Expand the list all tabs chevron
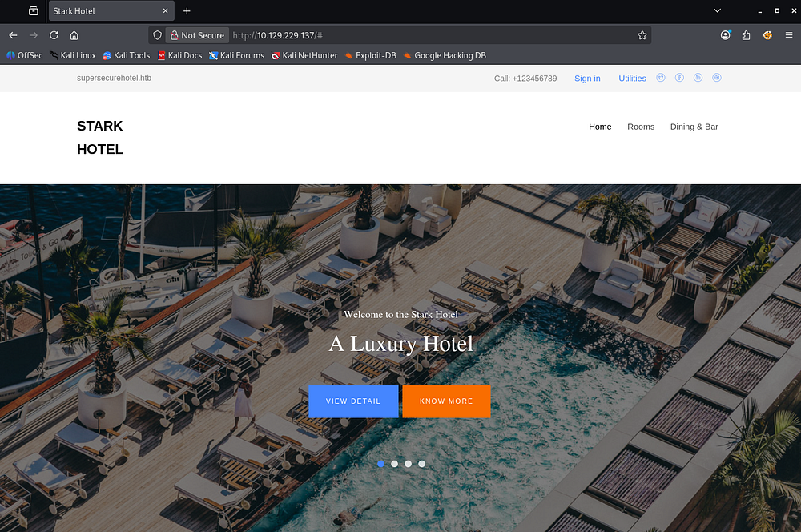This screenshot has width=801, height=532. click(718, 11)
